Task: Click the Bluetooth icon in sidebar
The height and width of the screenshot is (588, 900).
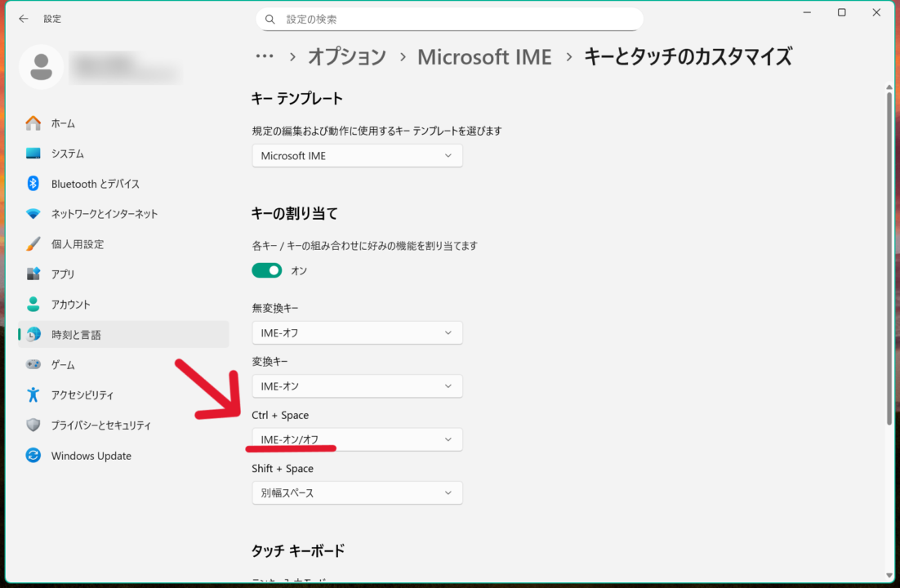Action: [x=33, y=184]
